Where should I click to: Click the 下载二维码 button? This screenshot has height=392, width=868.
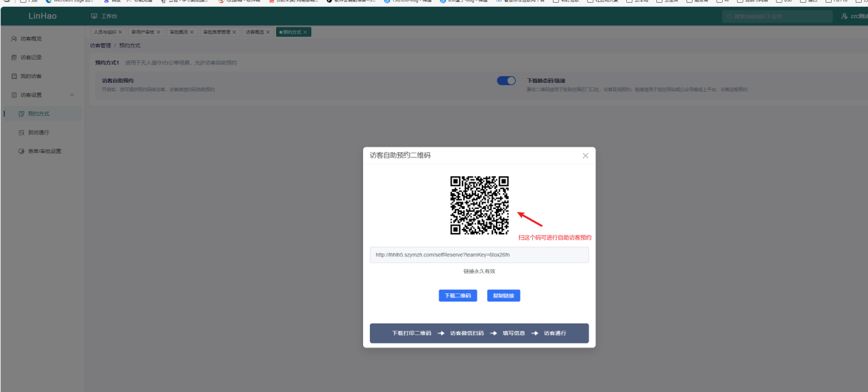pyautogui.click(x=458, y=295)
